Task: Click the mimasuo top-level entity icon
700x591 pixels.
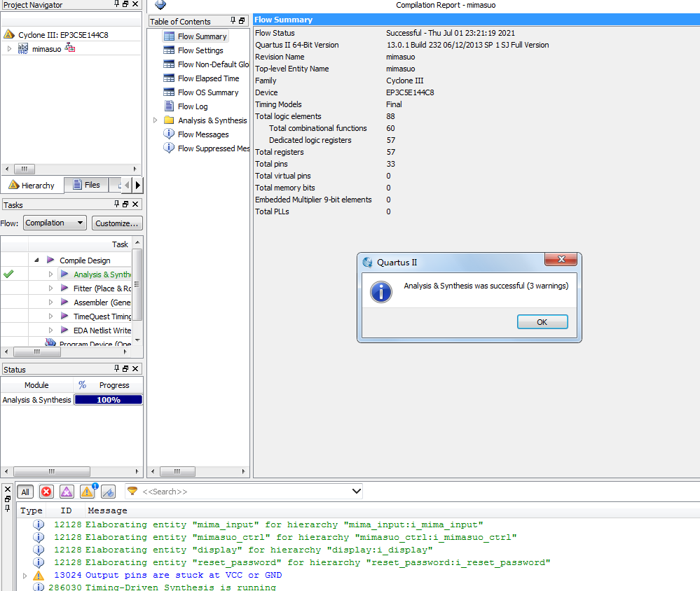Action: (23, 48)
